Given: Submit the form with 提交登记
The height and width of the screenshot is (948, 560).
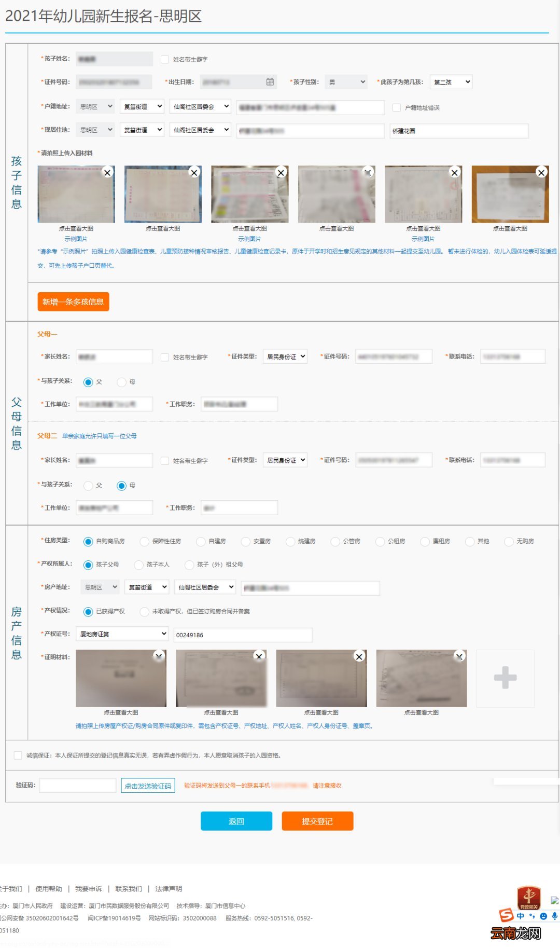Looking at the screenshot, I should pyautogui.click(x=317, y=821).
